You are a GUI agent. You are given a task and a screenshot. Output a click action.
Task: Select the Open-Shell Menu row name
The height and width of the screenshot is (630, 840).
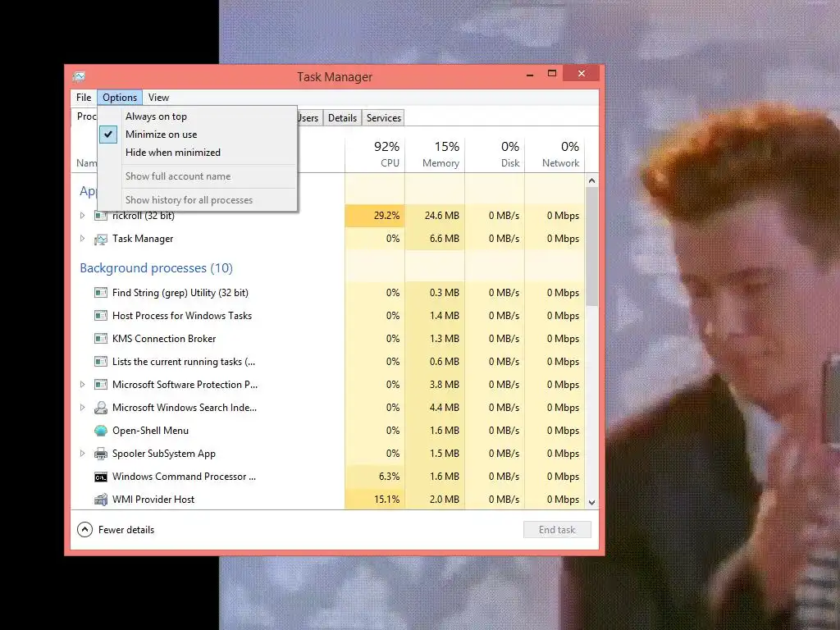(151, 431)
